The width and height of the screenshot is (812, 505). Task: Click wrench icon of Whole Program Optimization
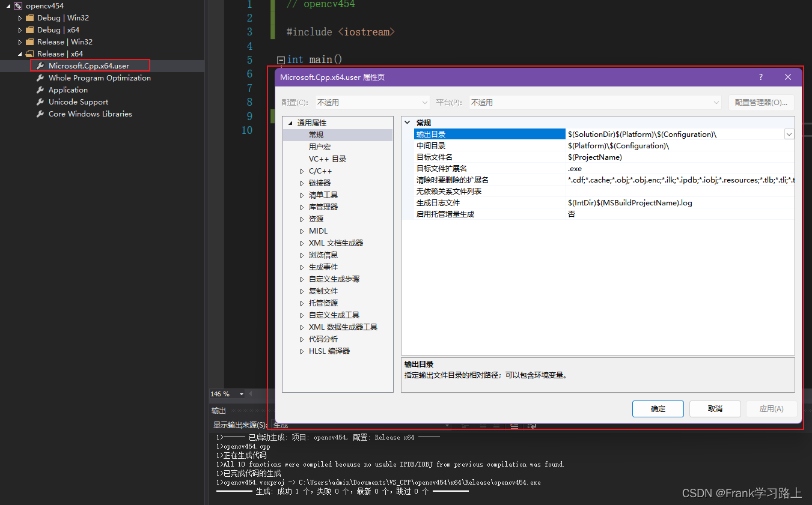coord(41,78)
